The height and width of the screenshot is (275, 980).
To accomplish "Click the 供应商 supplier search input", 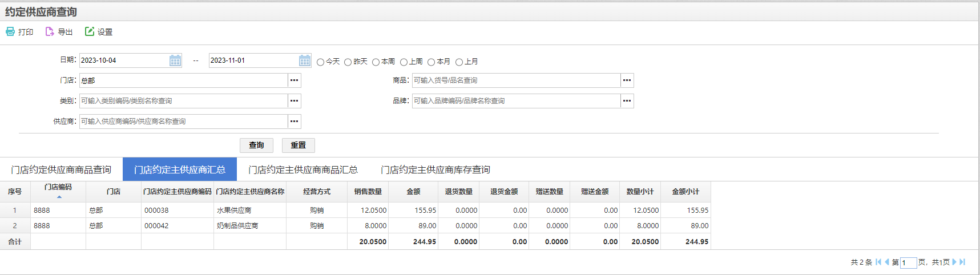I will pyautogui.click(x=183, y=122).
